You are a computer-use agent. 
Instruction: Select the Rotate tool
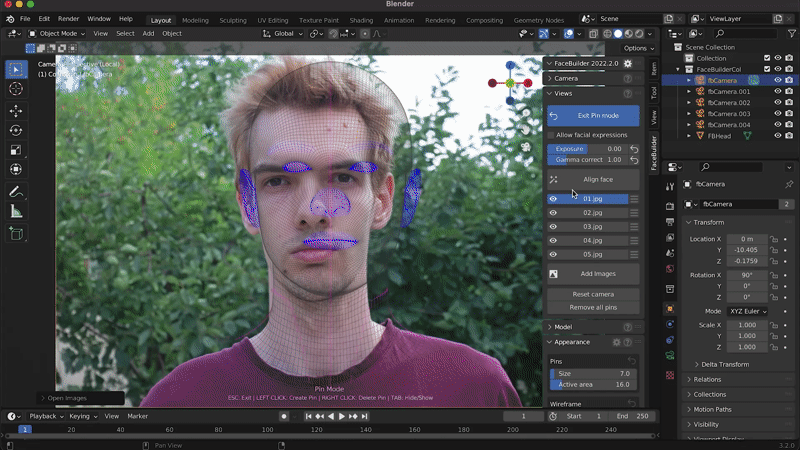(x=16, y=131)
